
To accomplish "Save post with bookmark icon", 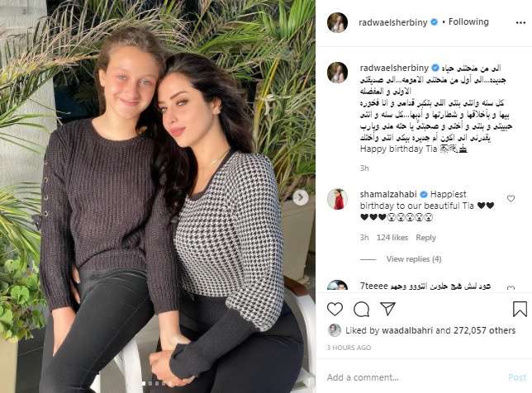I will tap(520, 309).
